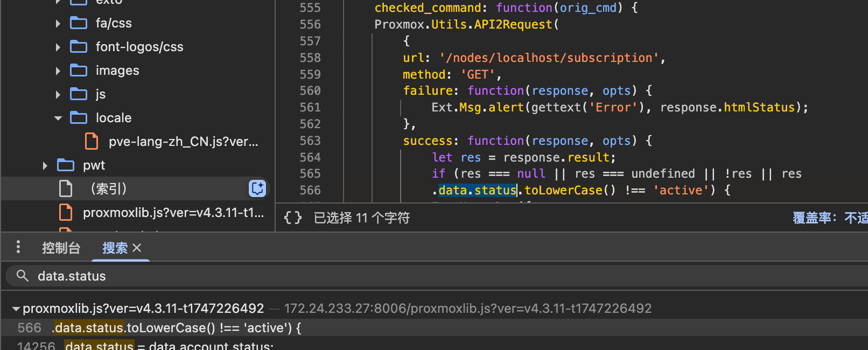Expand the pwt folder arrow
868x350 pixels.
pyautogui.click(x=45, y=165)
